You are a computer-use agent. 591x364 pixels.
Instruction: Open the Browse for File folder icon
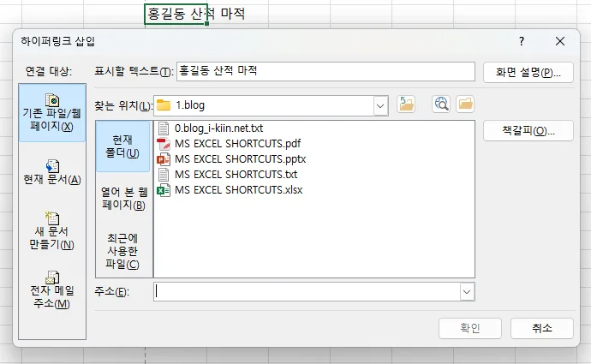click(465, 104)
